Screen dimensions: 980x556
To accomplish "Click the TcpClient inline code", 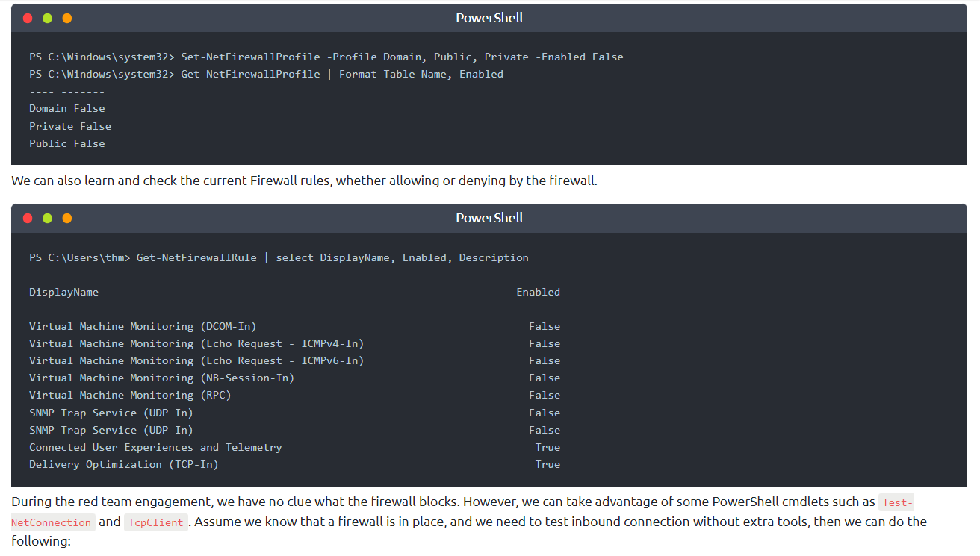I will [155, 522].
